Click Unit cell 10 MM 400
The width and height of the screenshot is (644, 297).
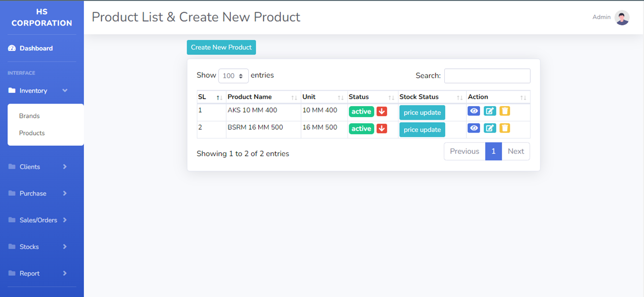point(320,110)
